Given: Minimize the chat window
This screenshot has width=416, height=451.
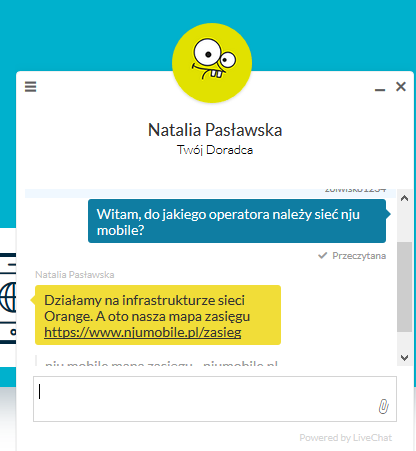Looking at the screenshot, I should 380,89.
